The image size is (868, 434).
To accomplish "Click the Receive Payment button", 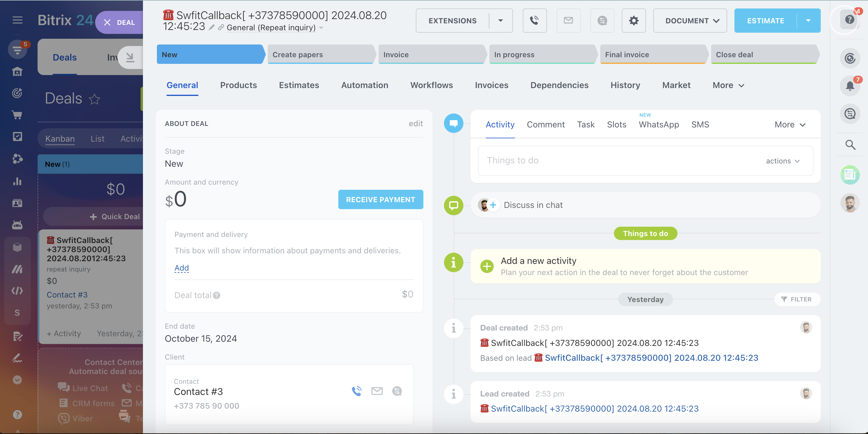I will (380, 200).
